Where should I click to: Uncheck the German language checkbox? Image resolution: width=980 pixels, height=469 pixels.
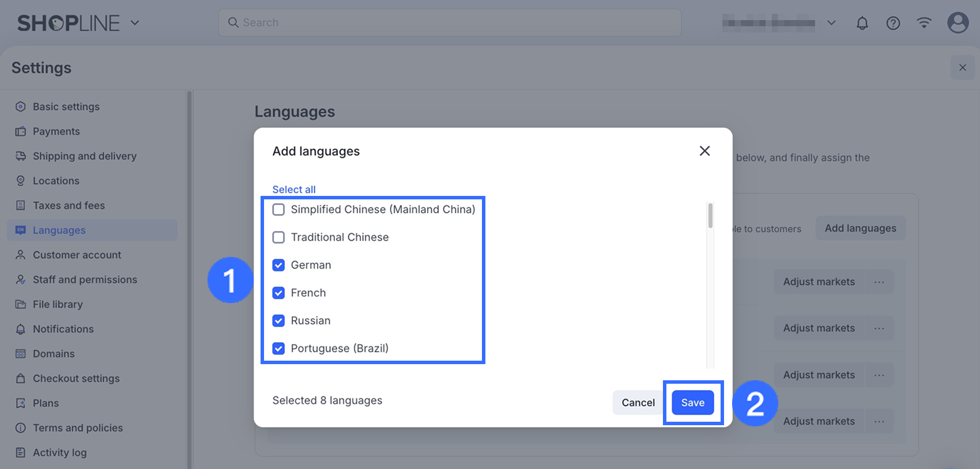click(278, 265)
